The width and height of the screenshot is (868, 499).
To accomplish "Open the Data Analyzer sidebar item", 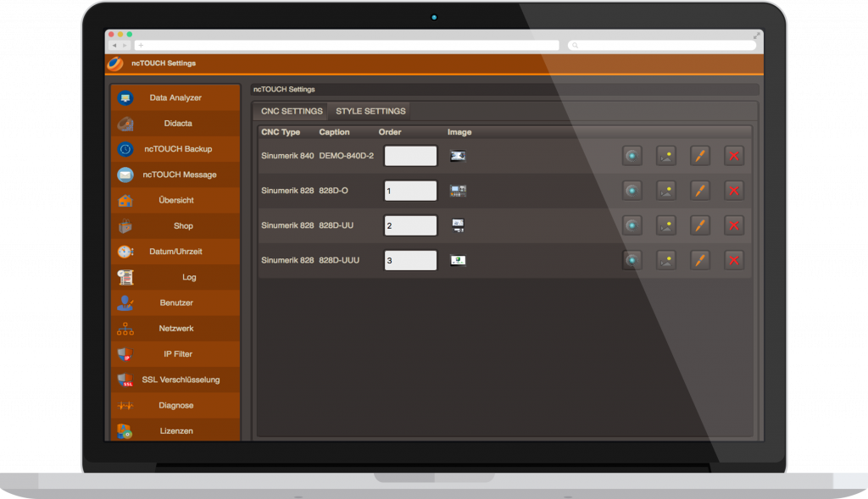I will coord(175,98).
